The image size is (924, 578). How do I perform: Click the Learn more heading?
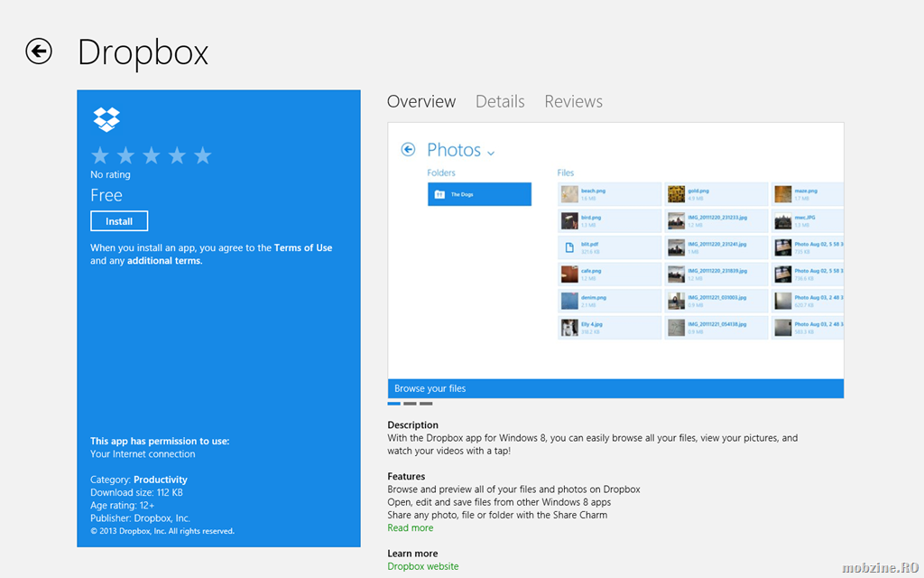[x=412, y=554]
